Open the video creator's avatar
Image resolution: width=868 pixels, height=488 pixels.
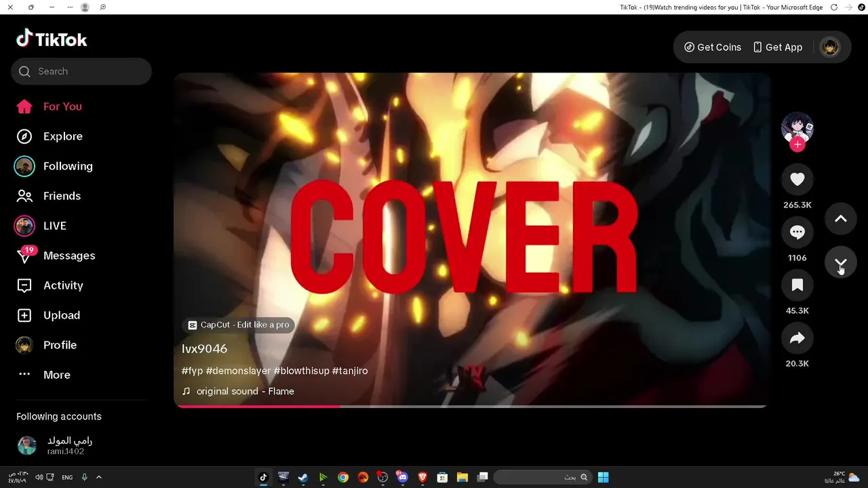pos(797,127)
